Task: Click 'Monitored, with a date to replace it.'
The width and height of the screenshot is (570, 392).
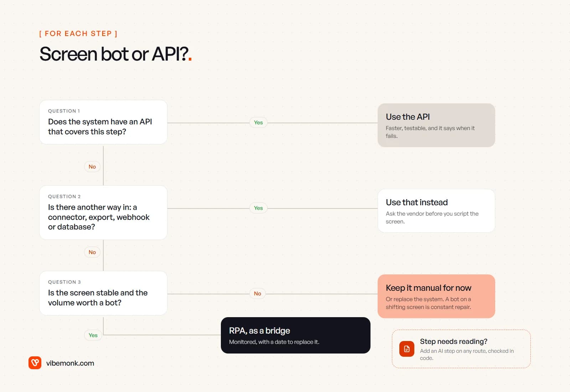Action: coord(274,342)
